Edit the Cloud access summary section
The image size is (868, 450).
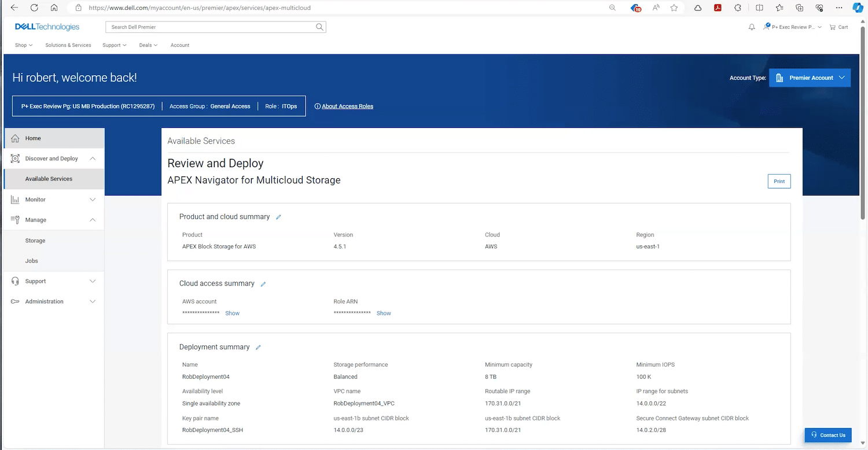[263, 284]
